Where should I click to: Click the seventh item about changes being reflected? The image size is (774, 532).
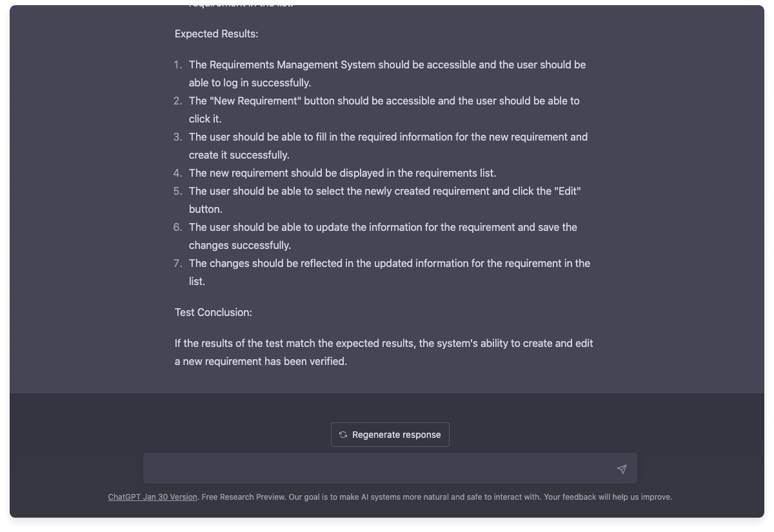pos(389,272)
